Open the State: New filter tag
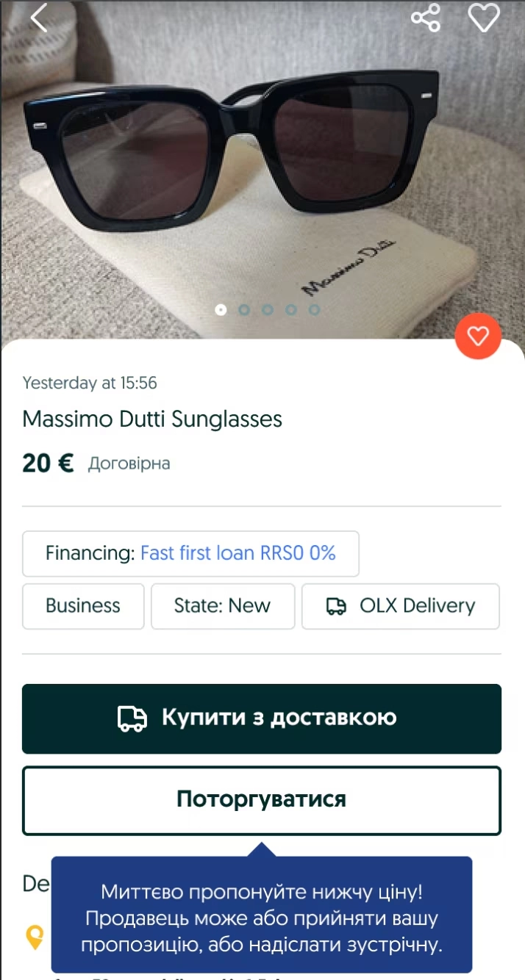Image resolution: width=525 pixels, height=980 pixels. (223, 606)
